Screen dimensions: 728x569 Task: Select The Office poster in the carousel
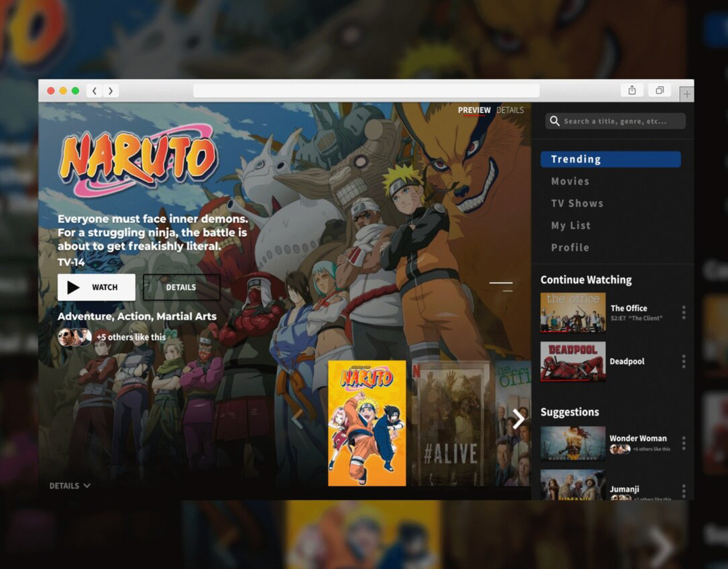click(x=513, y=423)
